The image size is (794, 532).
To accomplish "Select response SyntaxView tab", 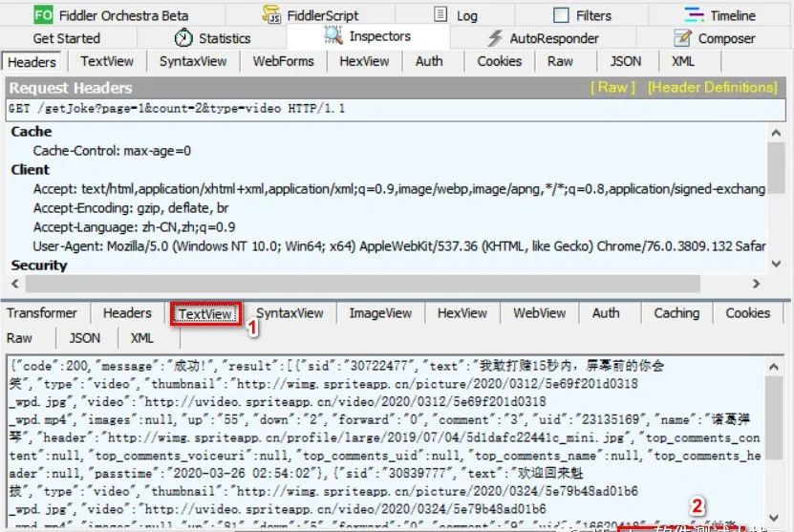I will [290, 313].
